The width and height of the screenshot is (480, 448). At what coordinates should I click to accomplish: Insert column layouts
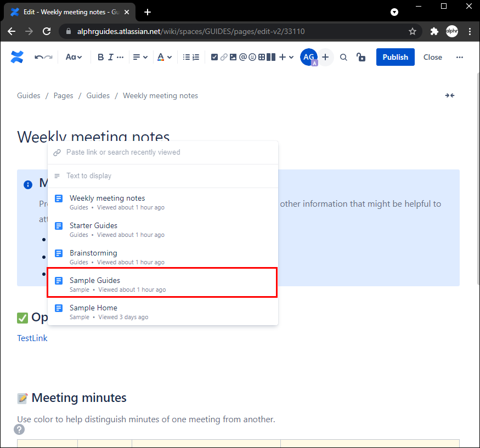[x=271, y=57]
